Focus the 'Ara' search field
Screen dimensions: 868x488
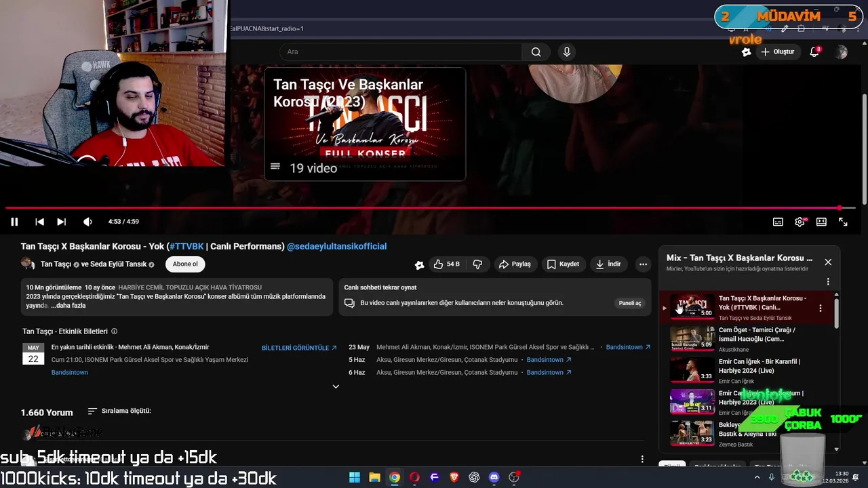400,52
